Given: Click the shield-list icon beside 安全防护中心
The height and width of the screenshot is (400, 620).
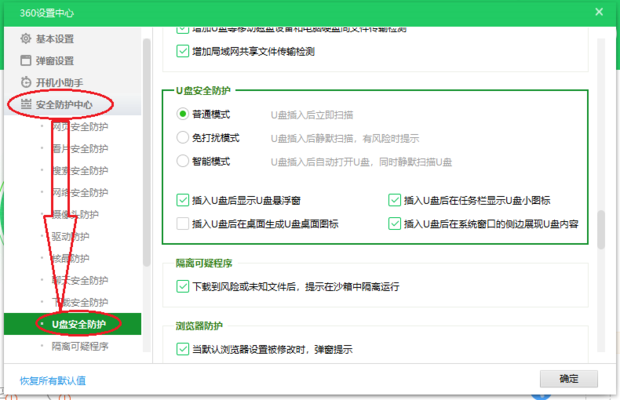Looking at the screenshot, I should pos(26,104).
